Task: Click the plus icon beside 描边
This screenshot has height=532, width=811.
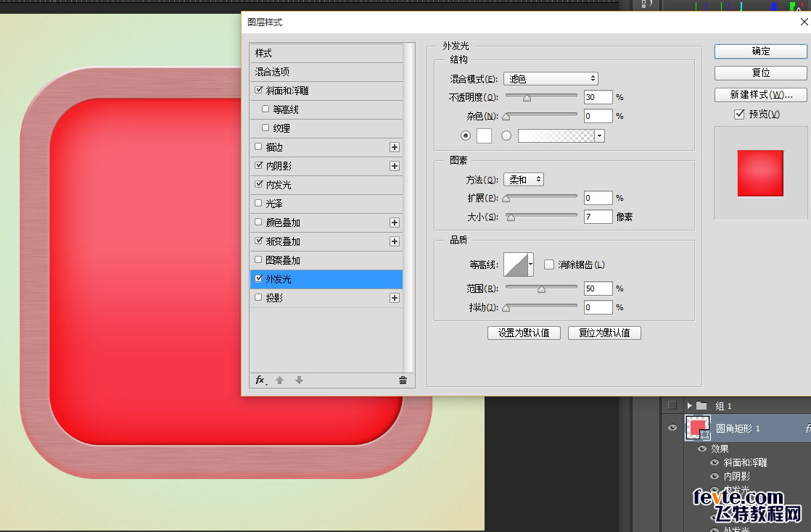Action: (395, 147)
